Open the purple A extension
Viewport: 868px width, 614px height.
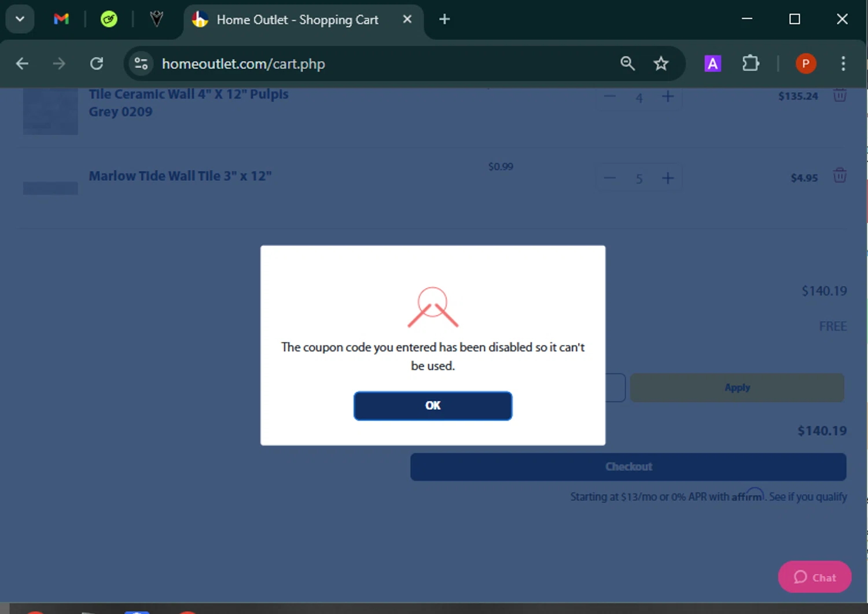click(712, 63)
